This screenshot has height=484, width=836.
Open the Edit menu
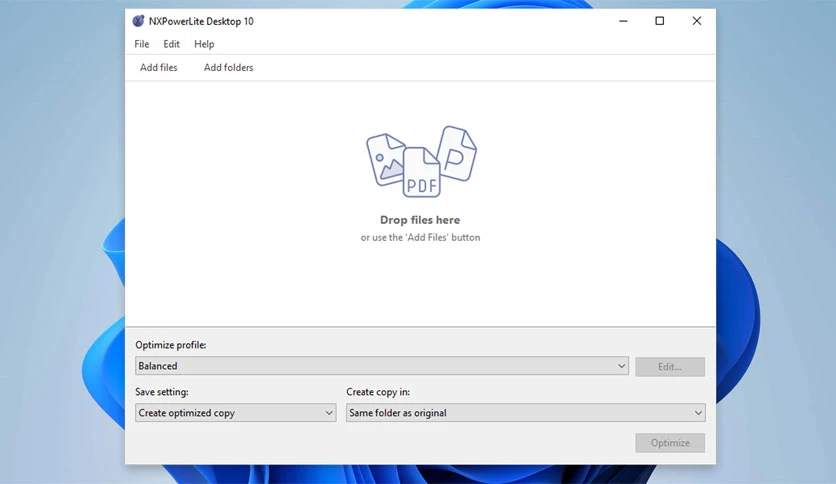(171, 44)
